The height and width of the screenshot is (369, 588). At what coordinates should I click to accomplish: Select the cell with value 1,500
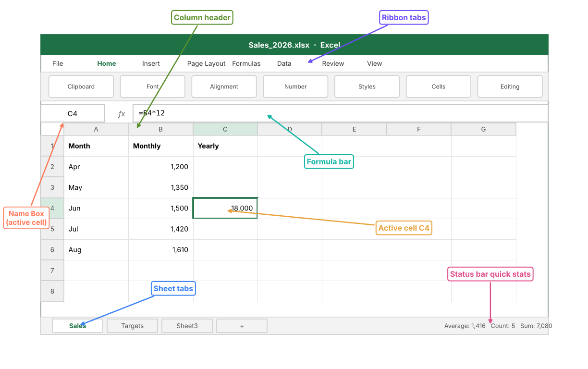coord(160,208)
